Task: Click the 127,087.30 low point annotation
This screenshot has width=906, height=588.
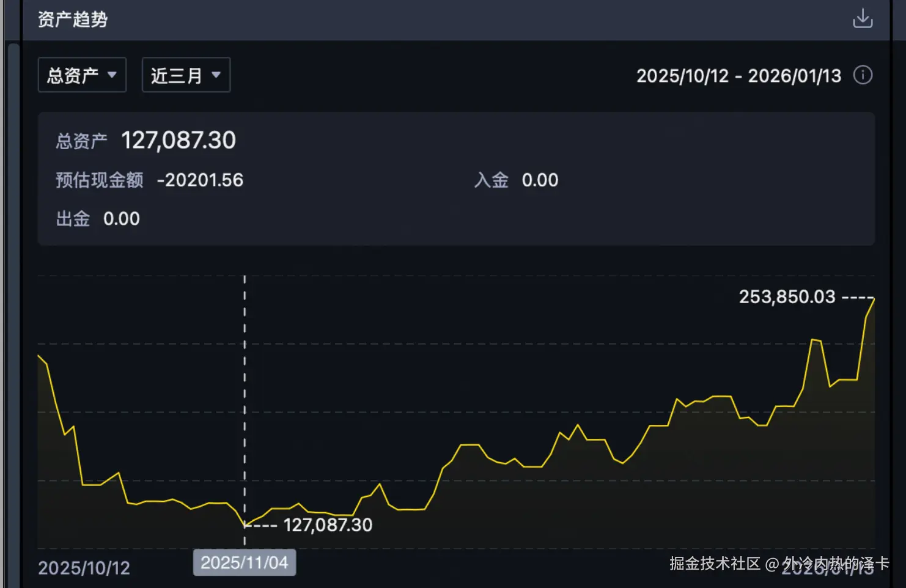Action: (328, 524)
